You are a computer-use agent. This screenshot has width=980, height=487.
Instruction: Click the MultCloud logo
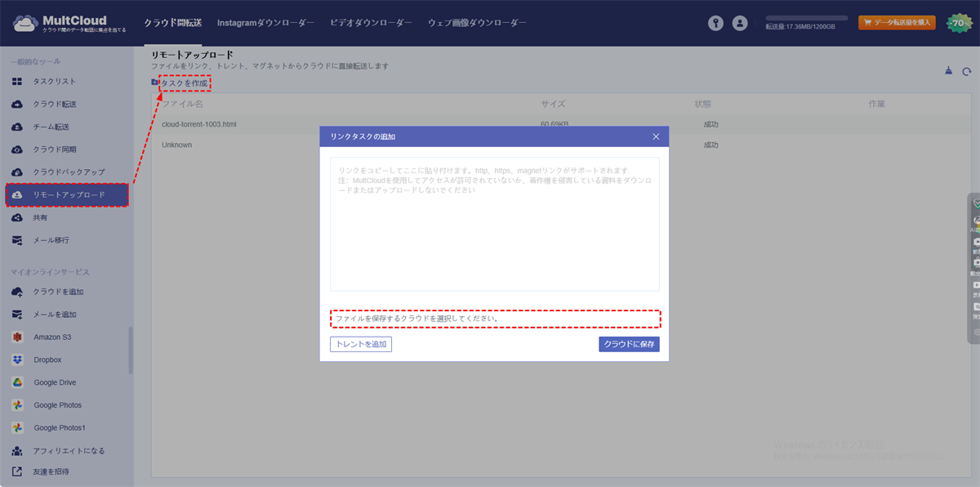(69, 24)
